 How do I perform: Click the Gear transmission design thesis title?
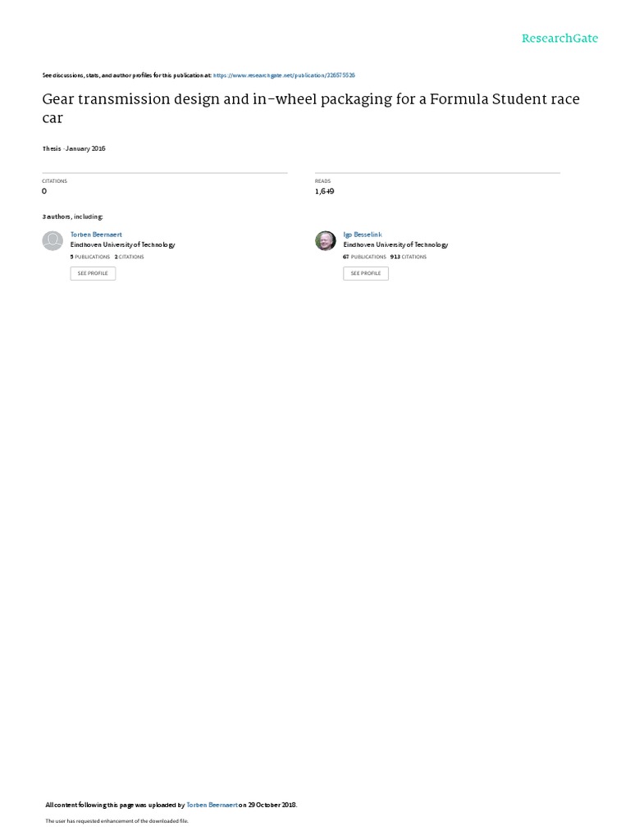pyautogui.click(x=311, y=108)
